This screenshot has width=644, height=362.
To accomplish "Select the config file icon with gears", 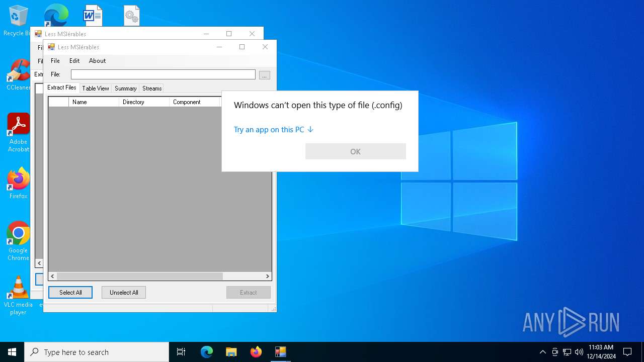I will click(132, 16).
